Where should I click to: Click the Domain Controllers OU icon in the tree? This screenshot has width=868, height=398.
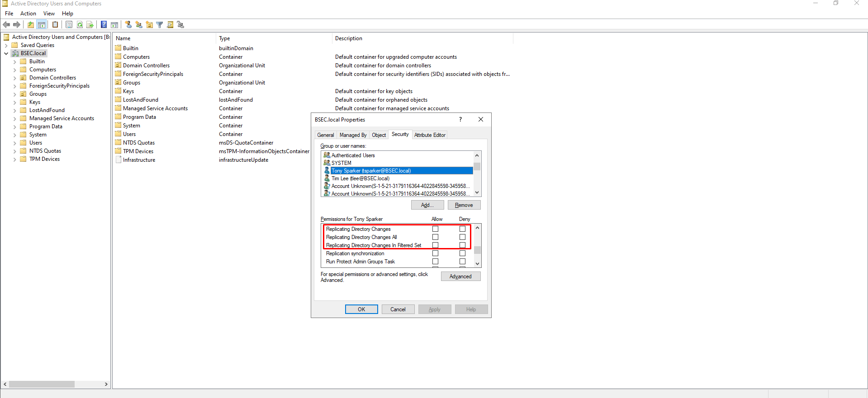pos(23,78)
